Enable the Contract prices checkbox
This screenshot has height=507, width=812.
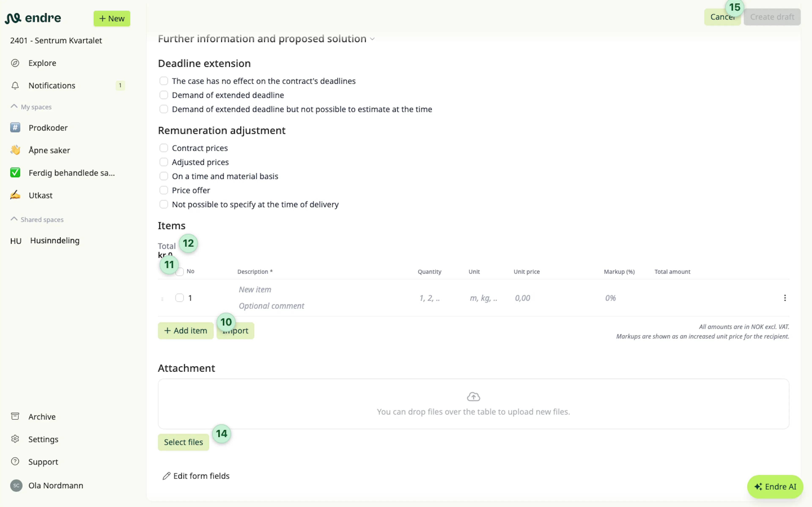(x=164, y=148)
